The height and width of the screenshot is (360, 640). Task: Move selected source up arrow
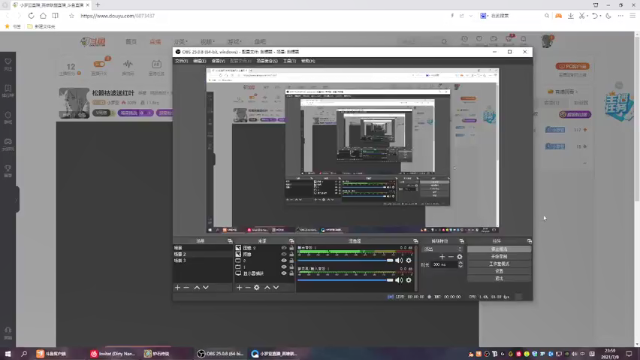point(267,288)
